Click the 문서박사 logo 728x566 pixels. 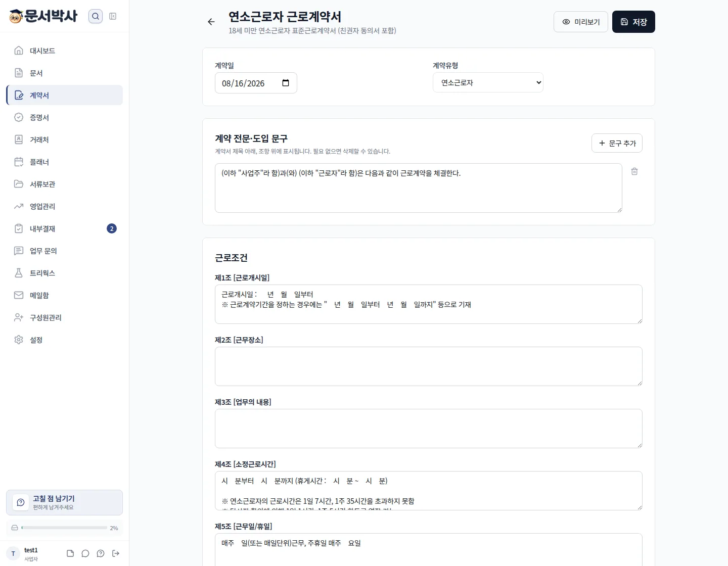(x=43, y=16)
